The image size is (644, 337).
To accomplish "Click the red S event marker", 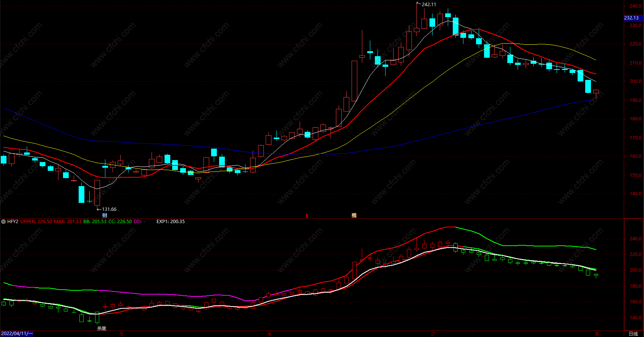I will [307, 216].
